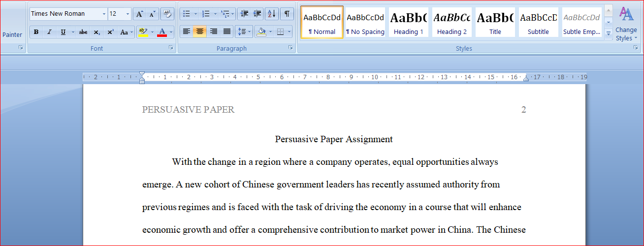Image resolution: width=644 pixels, height=246 pixels.
Task: Open the bullet library dropdown arrow
Action: point(195,14)
